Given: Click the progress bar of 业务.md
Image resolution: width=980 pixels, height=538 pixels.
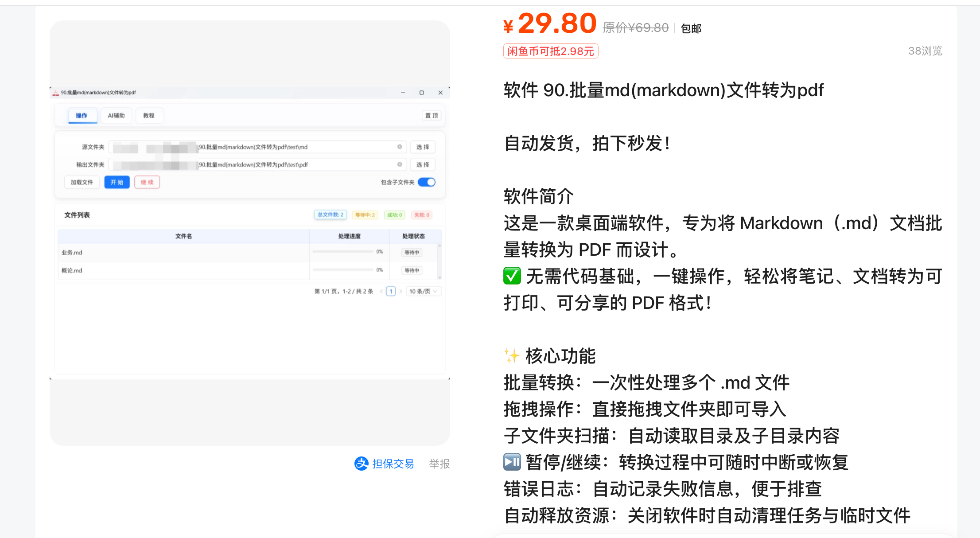Looking at the screenshot, I should [343, 252].
